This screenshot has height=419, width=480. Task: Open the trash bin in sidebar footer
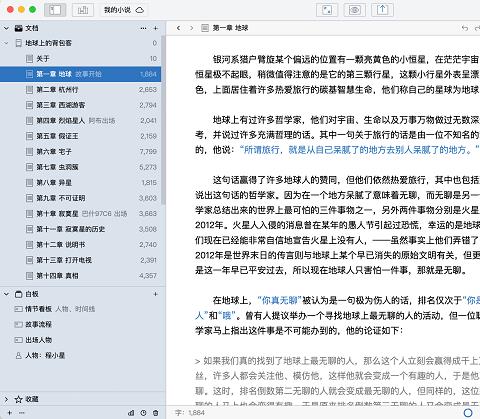point(156,413)
